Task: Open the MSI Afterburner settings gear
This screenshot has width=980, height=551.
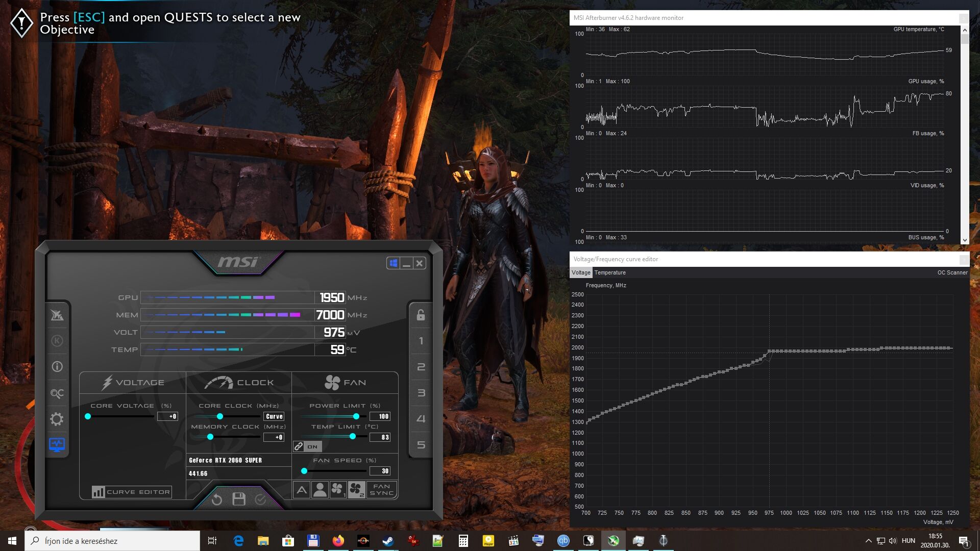Action: (x=57, y=419)
